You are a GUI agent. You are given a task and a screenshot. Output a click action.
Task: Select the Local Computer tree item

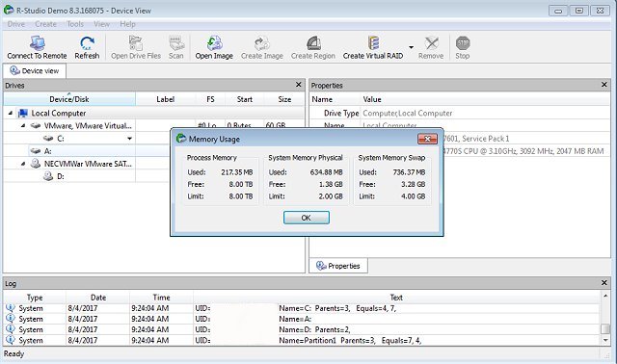click(58, 114)
